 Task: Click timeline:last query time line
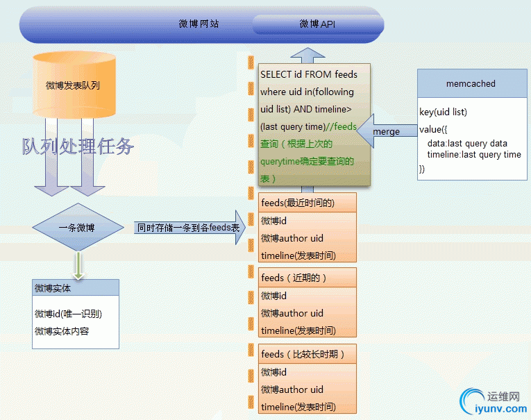tap(474, 154)
